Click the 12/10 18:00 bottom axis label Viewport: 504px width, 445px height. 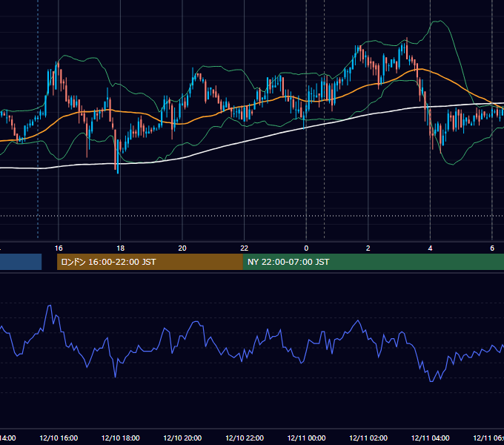121,438
